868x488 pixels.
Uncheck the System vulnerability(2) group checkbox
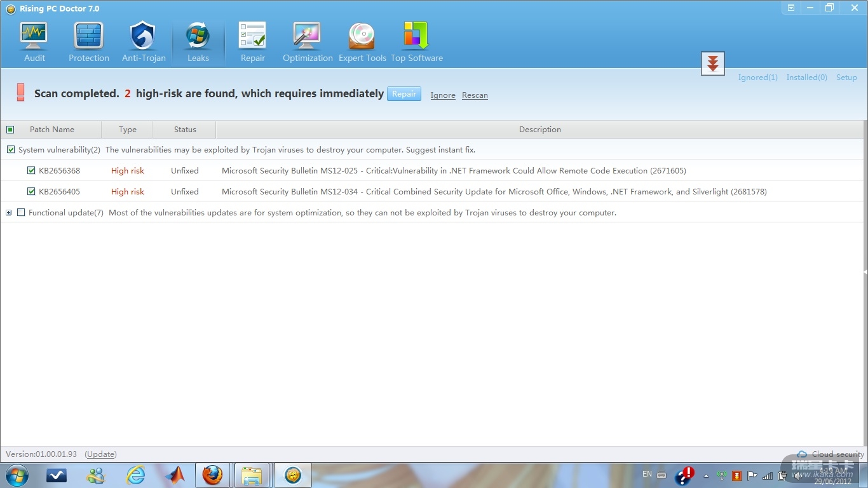[11, 150]
